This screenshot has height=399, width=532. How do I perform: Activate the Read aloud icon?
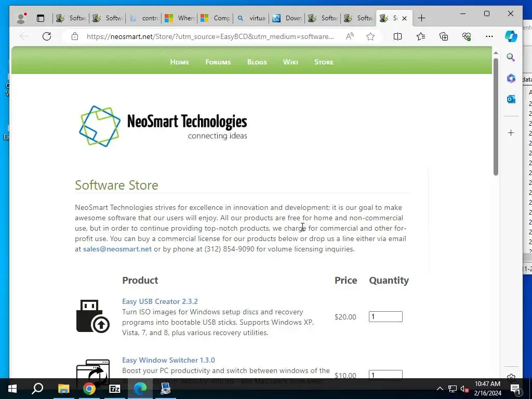(x=350, y=36)
